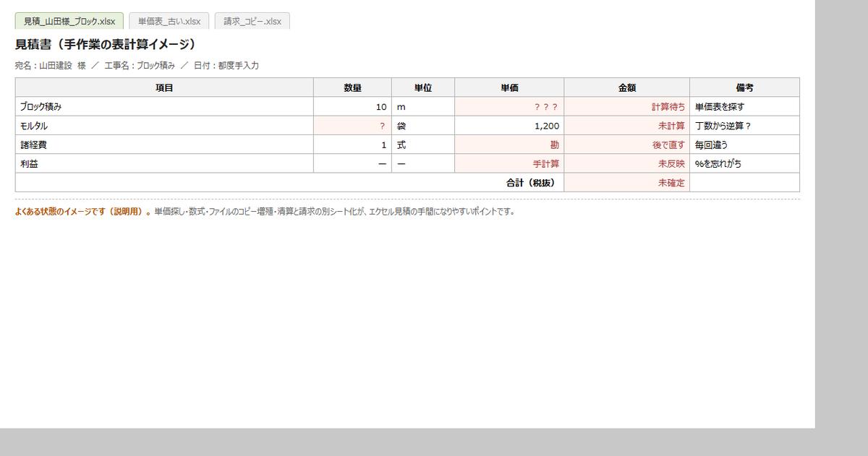This screenshot has height=456, width=868.
Task: Select the 金額 column header
Action: tap(627, 87)
